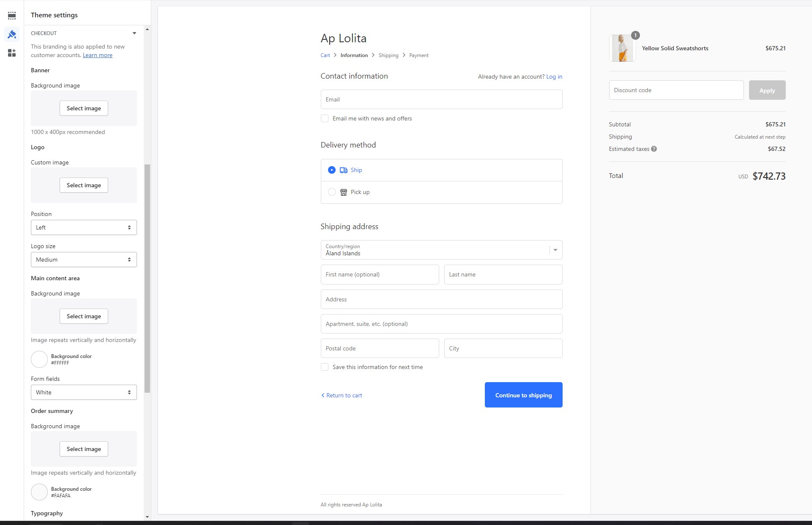Check Save this information for next time
The width and height of the screenshot is (812, 525).
[325, 367]
